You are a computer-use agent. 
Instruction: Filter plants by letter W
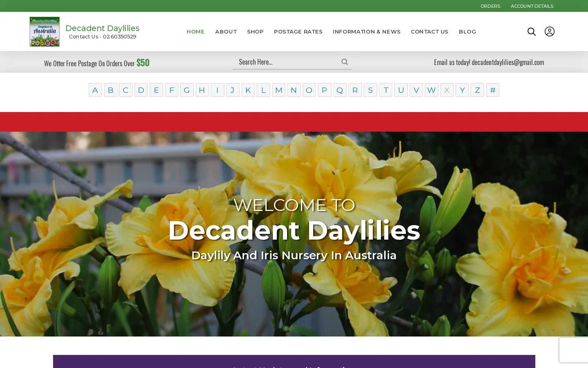click(x=431, y=90)
